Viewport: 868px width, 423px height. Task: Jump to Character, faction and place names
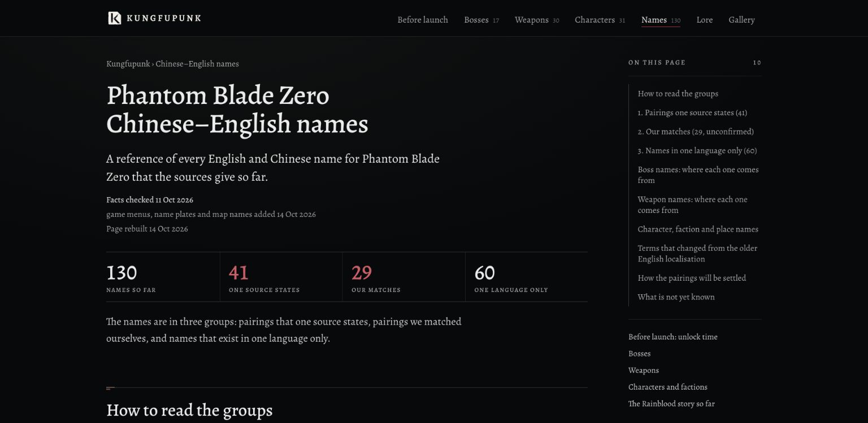698,229
